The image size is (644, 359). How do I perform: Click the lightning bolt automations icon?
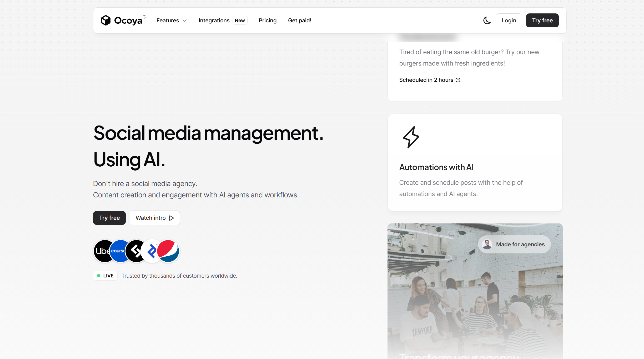coord(411,137)
